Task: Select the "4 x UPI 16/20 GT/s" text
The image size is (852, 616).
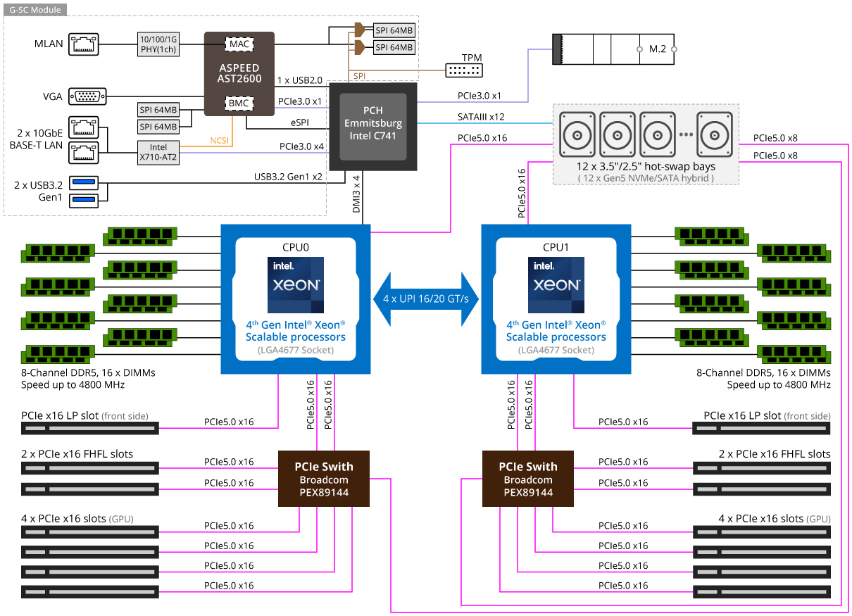Action: tap(425, 299)
